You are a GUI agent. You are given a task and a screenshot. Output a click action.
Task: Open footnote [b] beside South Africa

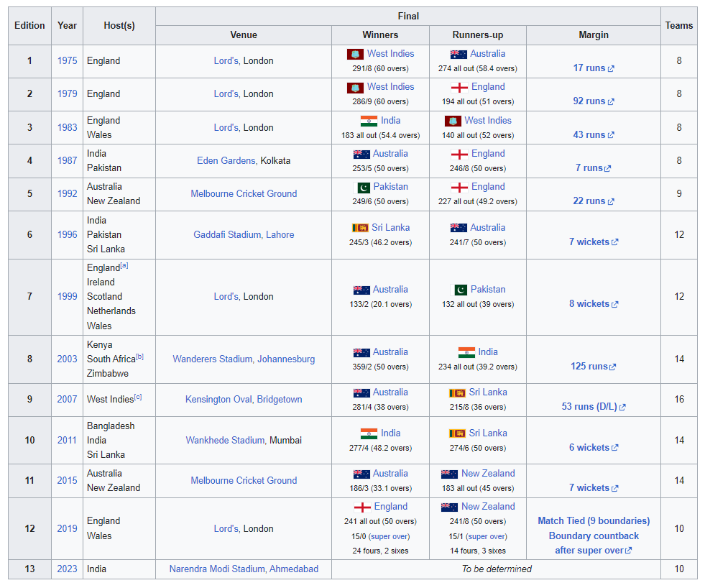(140, 357)
